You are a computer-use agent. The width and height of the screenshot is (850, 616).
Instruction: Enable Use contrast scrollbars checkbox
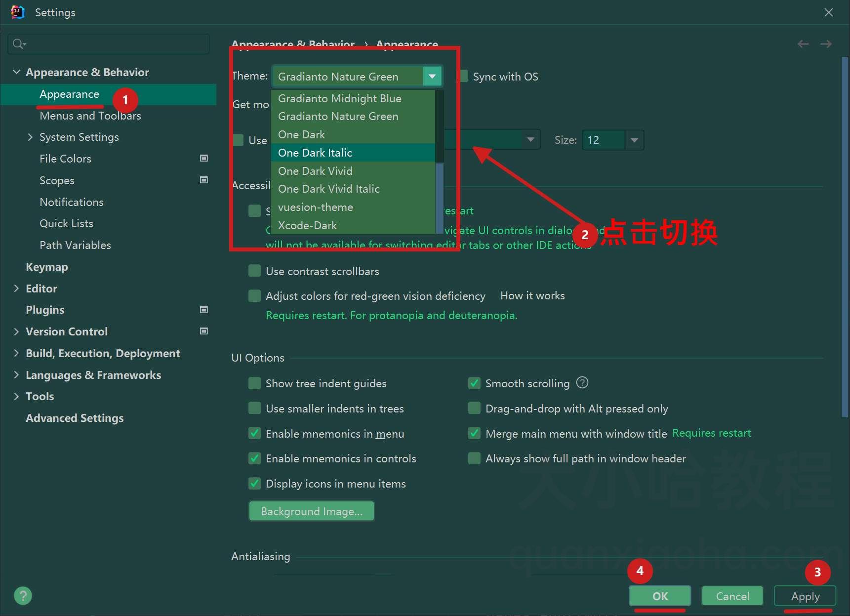coord(254,271)
